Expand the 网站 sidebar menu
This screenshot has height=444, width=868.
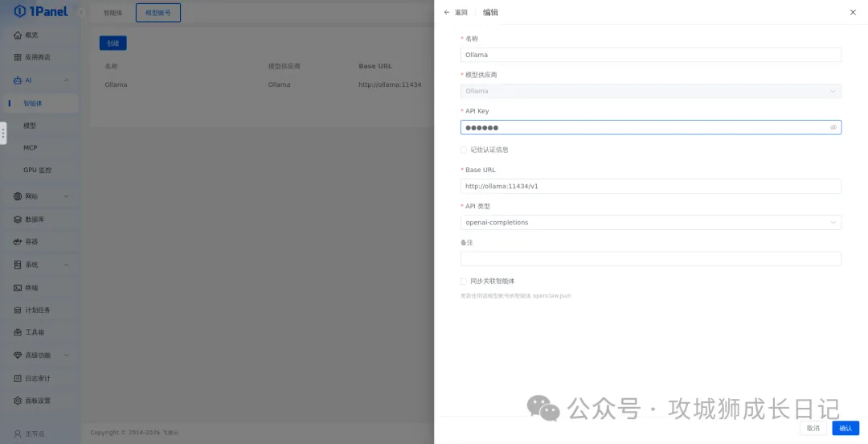coord(66,196)
